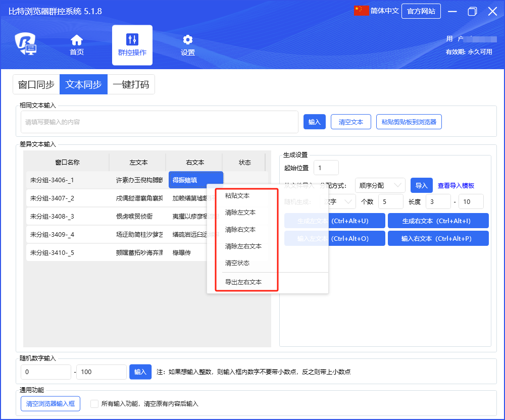Image resolution: width=505 pixels, height=420 pixels.
Task: Click the 官方网站 button
Action: [x=421, y=11]
